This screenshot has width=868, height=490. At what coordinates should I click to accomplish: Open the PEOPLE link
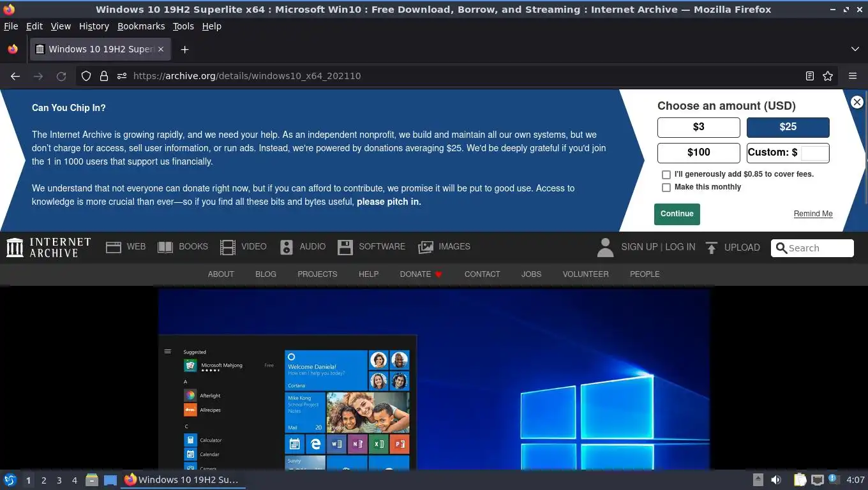(645, 274)
